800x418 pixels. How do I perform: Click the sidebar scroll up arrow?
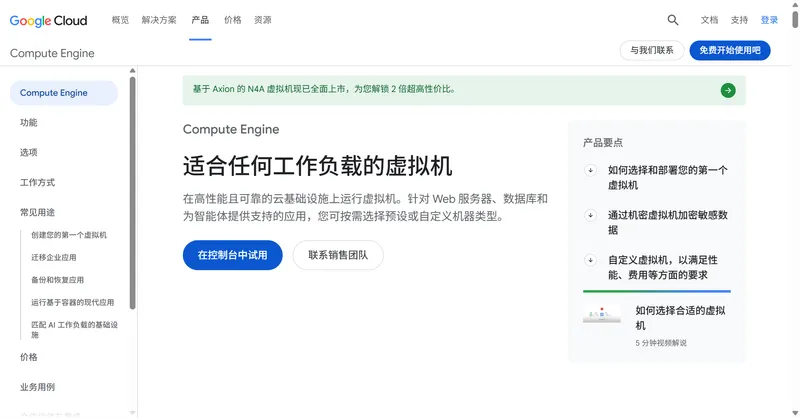tap(133, 70)
